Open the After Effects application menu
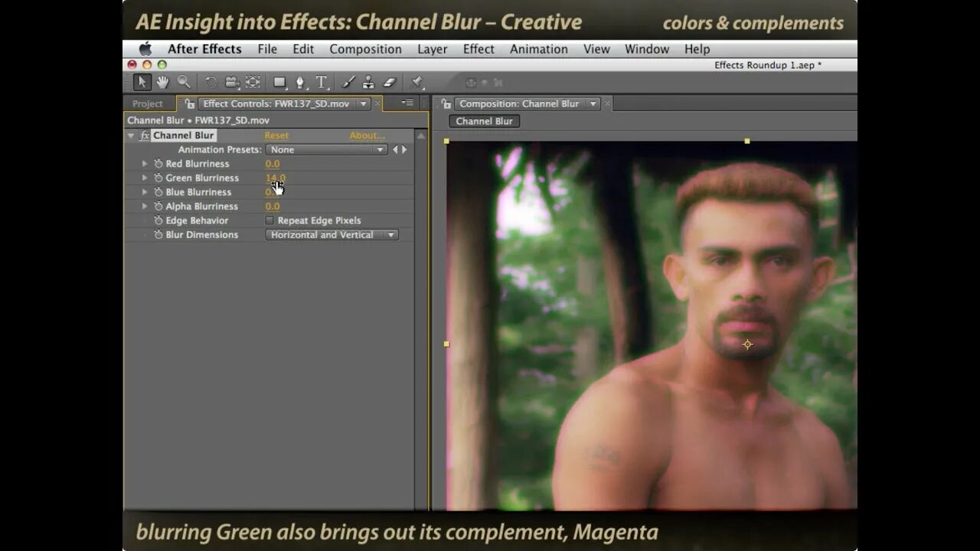 (204, 49)
